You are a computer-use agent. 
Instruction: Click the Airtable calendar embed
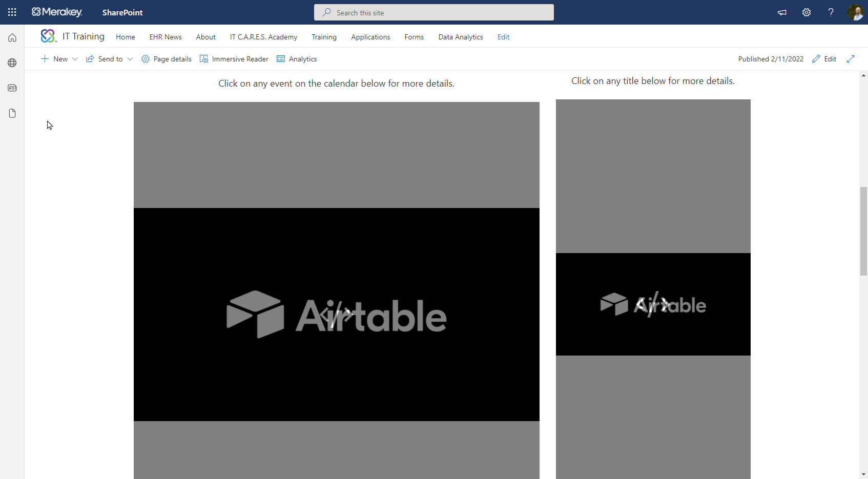pyautogui.click(x=337, y=290)
